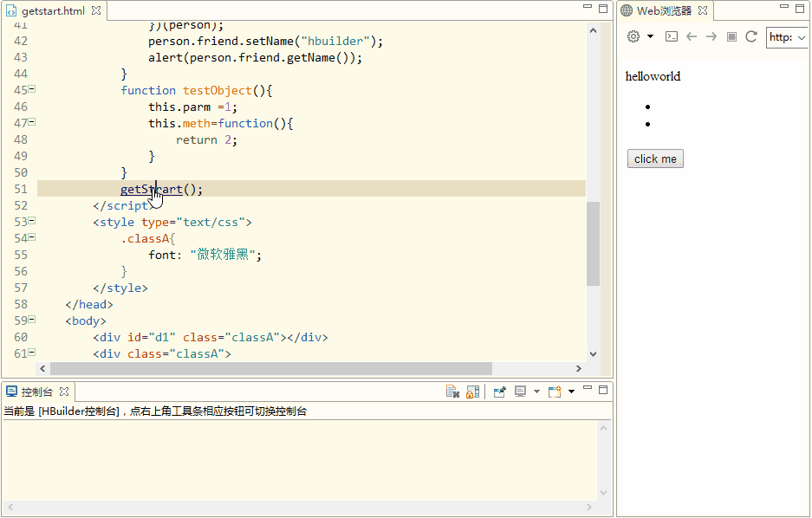Image resolution: width=812 pixels, height=518 pixels.
Task: Collapse the fold at line 47
Action: 32,122
